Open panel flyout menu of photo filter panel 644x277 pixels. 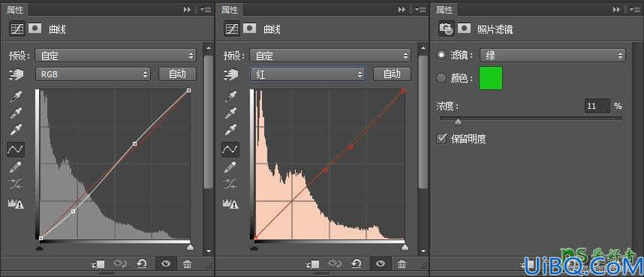point(635,9)
